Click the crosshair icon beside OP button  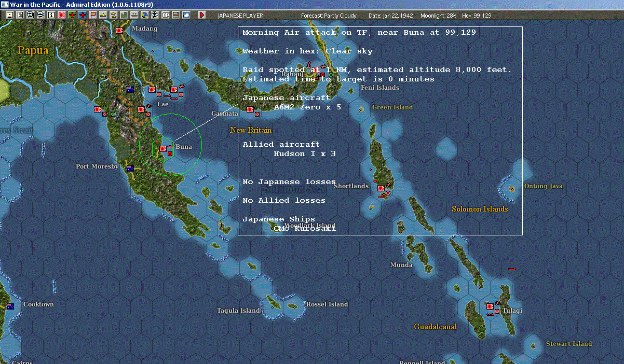pyautogui.click(x=155, y=16)
